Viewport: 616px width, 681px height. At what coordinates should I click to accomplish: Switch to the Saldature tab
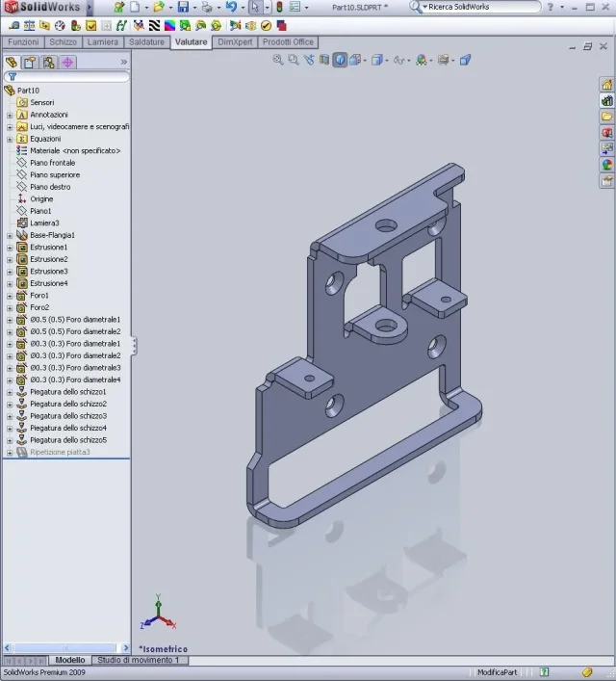[146, 42]
